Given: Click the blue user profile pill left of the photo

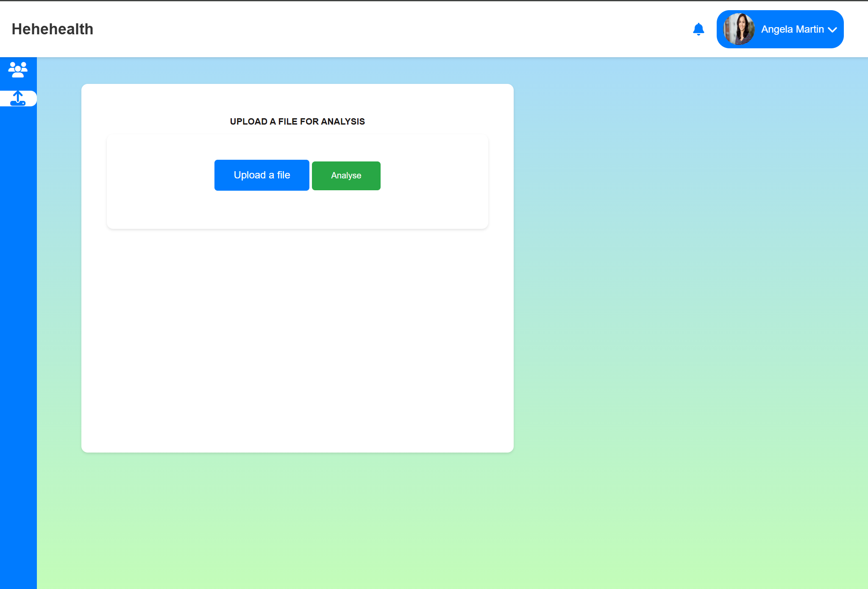Looking at the screenshot, I should click(x=721, y=29).
